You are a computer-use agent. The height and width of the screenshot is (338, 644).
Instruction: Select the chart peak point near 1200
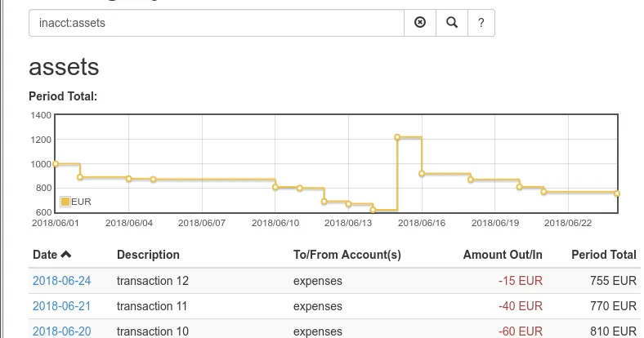397,137
